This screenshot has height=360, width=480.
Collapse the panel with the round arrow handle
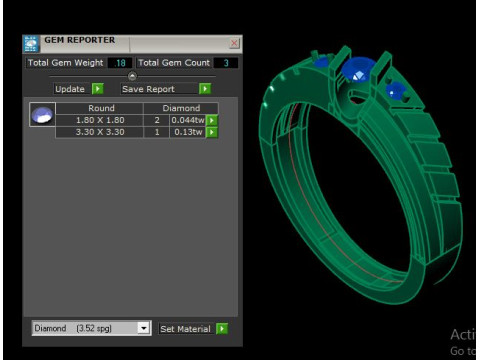point(132,76)
